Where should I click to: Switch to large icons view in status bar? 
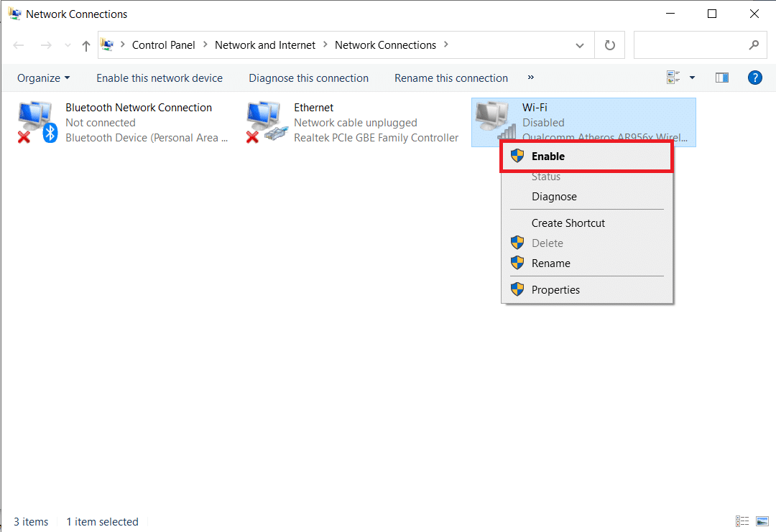tap(762, 521)
